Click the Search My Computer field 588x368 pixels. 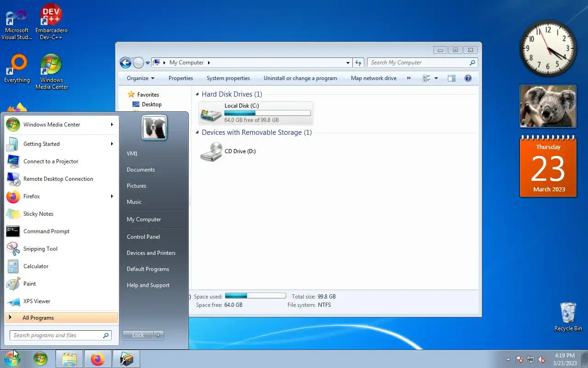pos(422,63)
